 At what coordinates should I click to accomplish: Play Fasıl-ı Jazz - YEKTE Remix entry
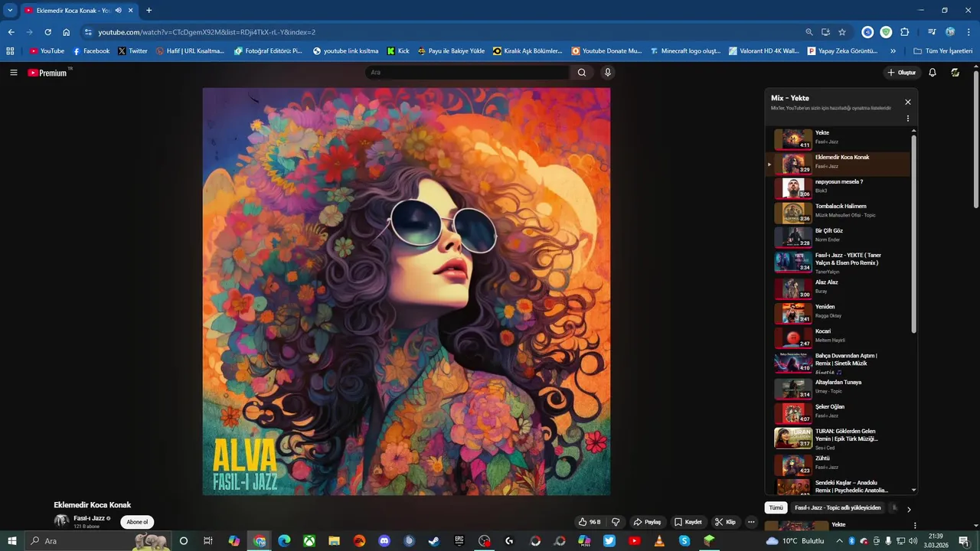[x=838, y=262]
